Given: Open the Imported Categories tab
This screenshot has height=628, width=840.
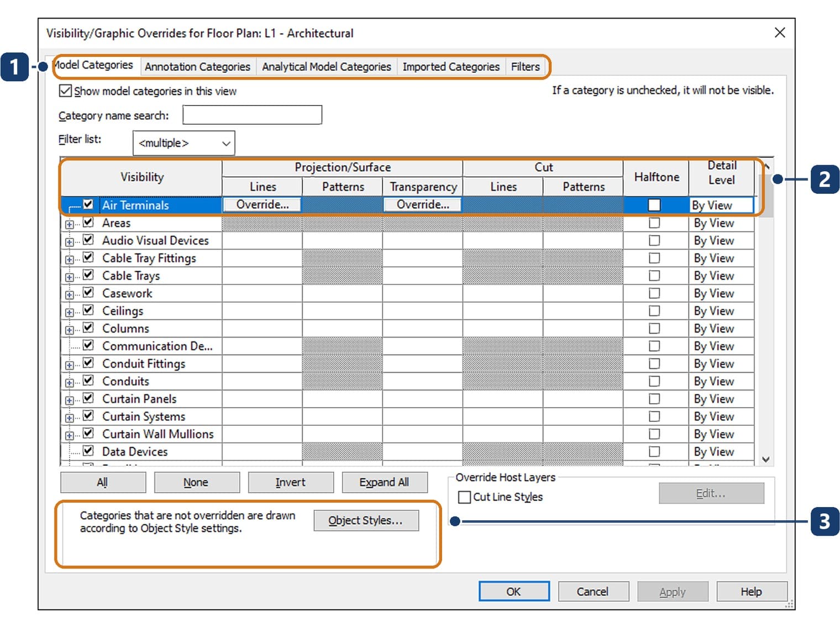Looking at the screenshot, I should point(451,66).
